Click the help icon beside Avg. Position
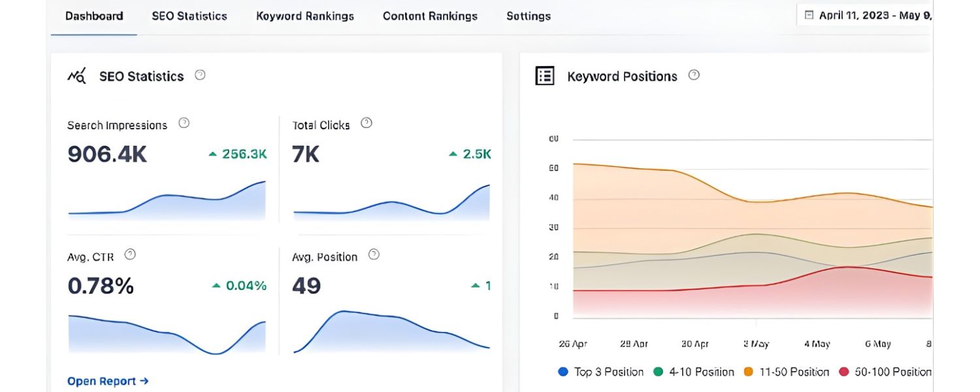This screenshot has width=980, height=392. 374,254
